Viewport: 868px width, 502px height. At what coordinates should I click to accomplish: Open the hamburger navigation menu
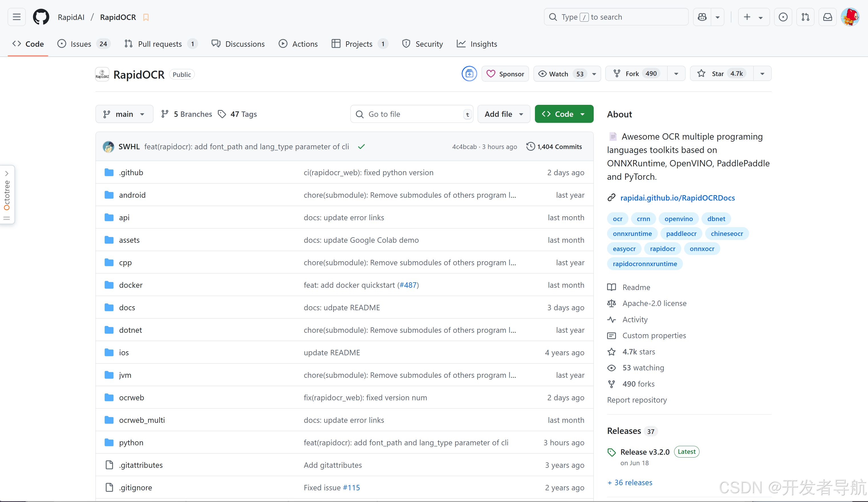(17, 17)
